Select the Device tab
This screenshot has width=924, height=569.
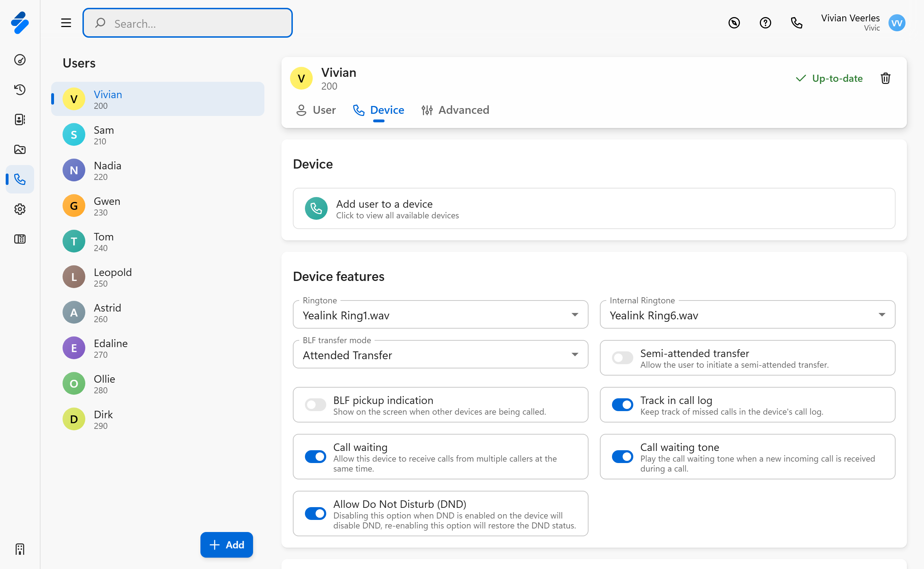click(379, 110)
